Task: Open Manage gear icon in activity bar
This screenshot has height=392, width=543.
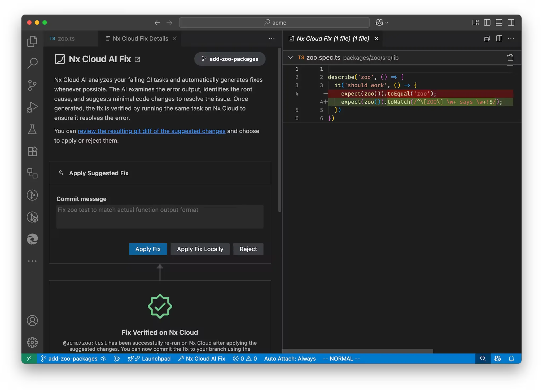Action: click(32, 342)
